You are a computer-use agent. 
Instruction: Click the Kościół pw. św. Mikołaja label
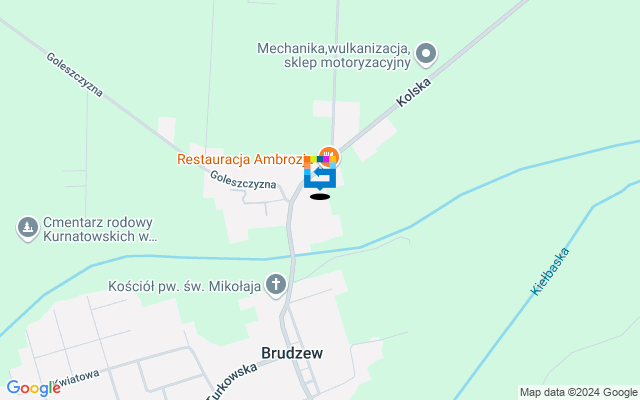coord(184,286)
